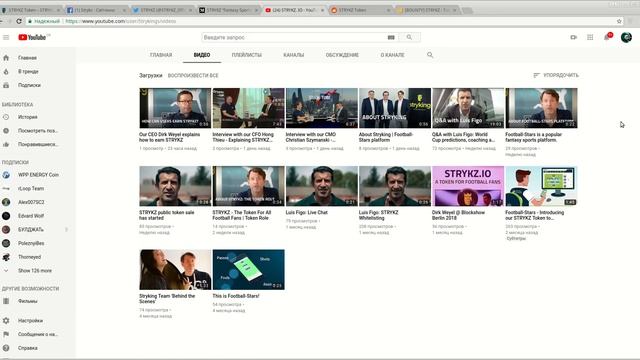Open rLoop Team subscription
This screenshot has width=640, height=360.
[31, 189]
